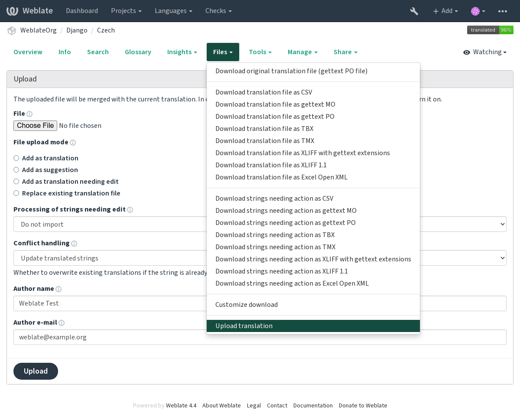Image resolution: width=520 pixels, height=420 pixels.
Task: Choose Download translation file as CSV
Action: pyautogui.click(x=313, y=92)
